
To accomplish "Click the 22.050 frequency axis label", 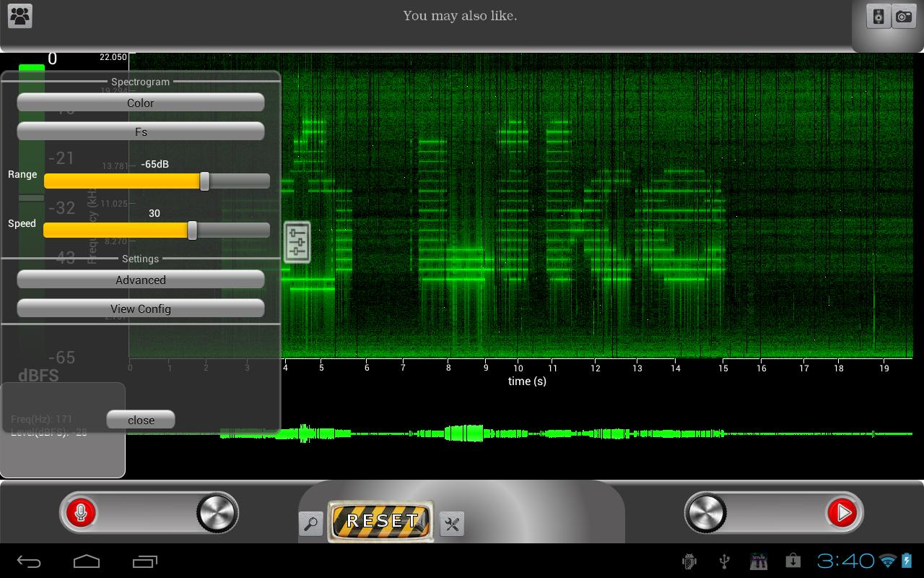I will (113, 57).
